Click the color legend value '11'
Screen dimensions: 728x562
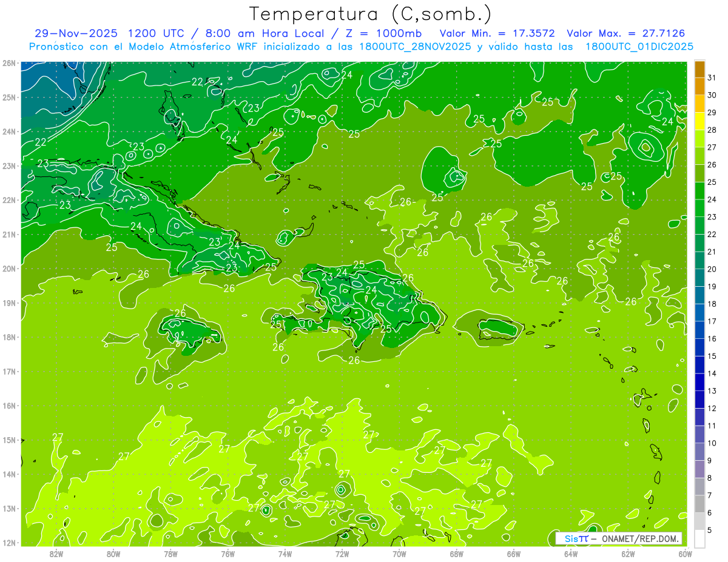[712, 426]
